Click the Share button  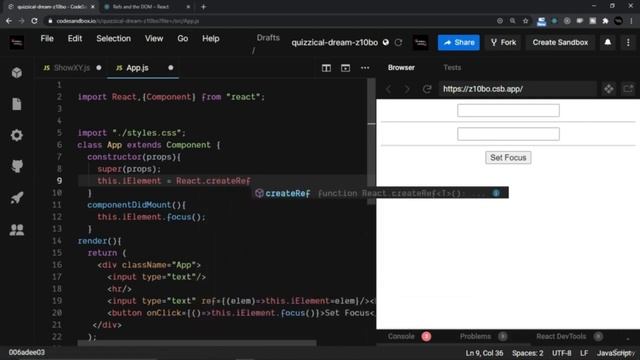point(459,42)
